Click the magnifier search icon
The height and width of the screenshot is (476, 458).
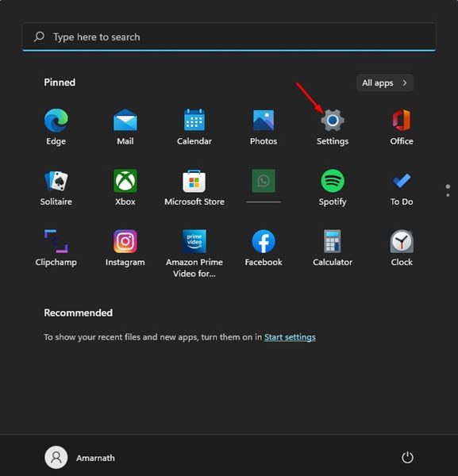39,36
